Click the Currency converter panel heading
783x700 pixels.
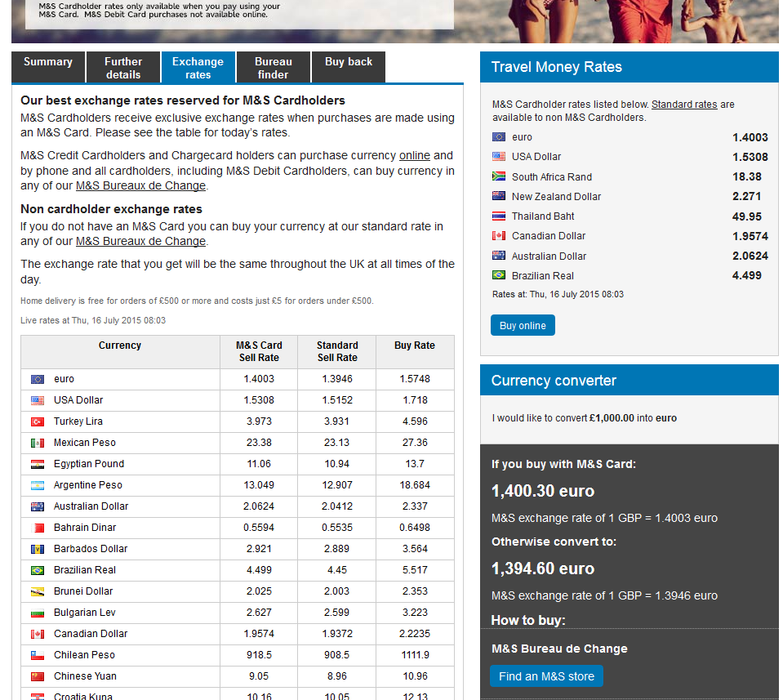click(554, 381)
